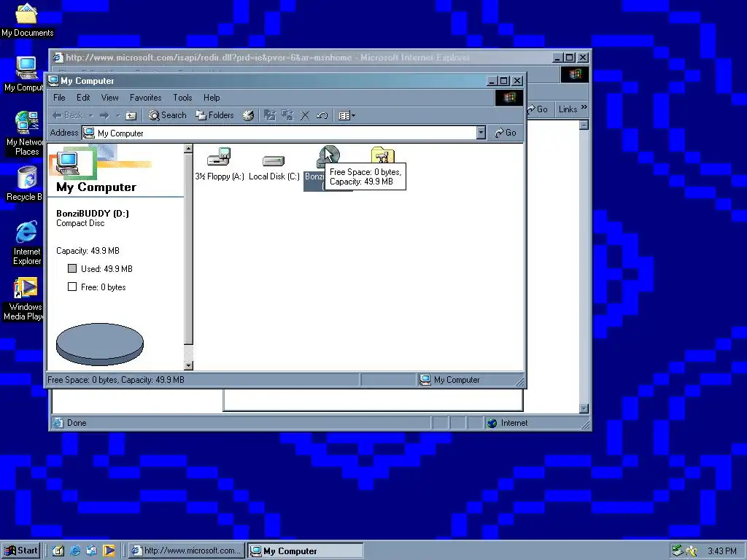Click the Search toolbar button
747x560 pixels.
pyautogui.click(x=167, y=115)
